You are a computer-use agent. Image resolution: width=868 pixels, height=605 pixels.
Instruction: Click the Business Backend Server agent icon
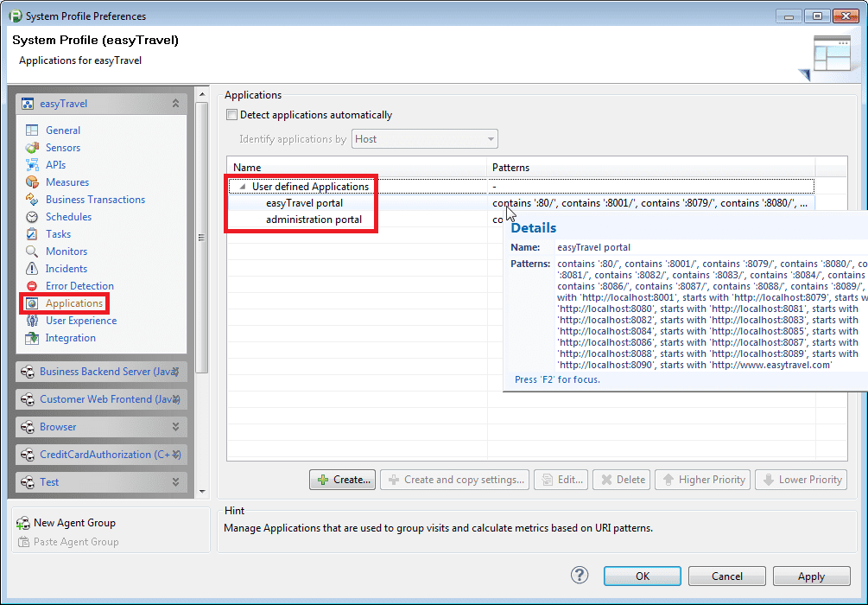click(x=28, y=372)
